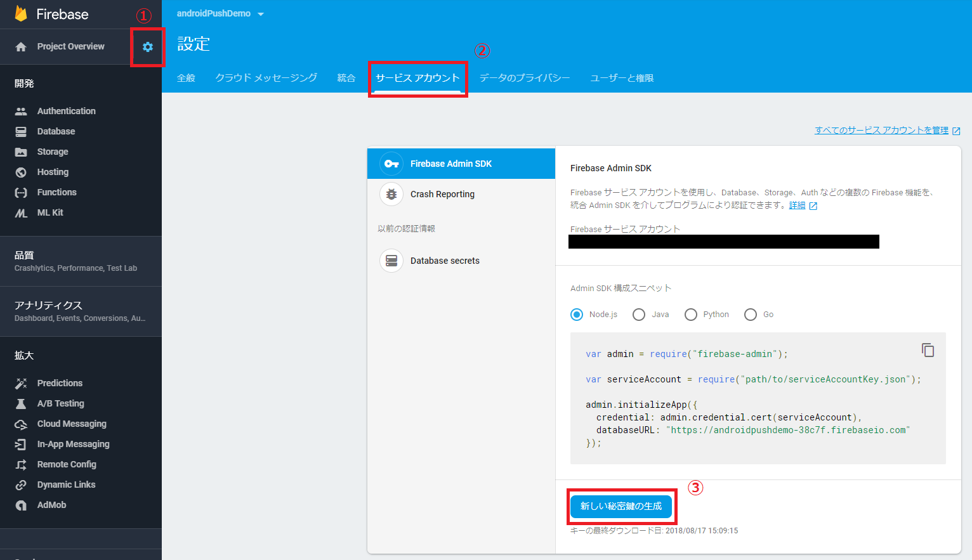Copy the Admin SDK code snippet

tap(928, 350)
